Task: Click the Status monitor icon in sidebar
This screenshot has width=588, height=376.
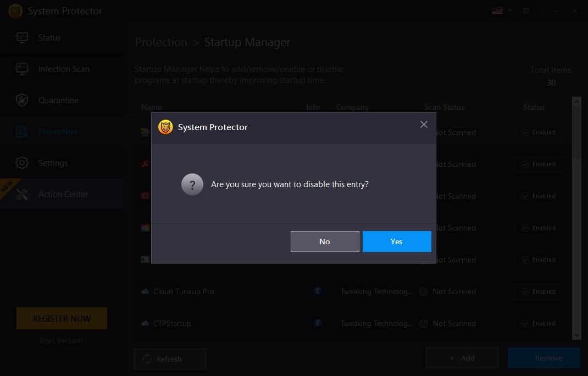Action: pos(21,37)
